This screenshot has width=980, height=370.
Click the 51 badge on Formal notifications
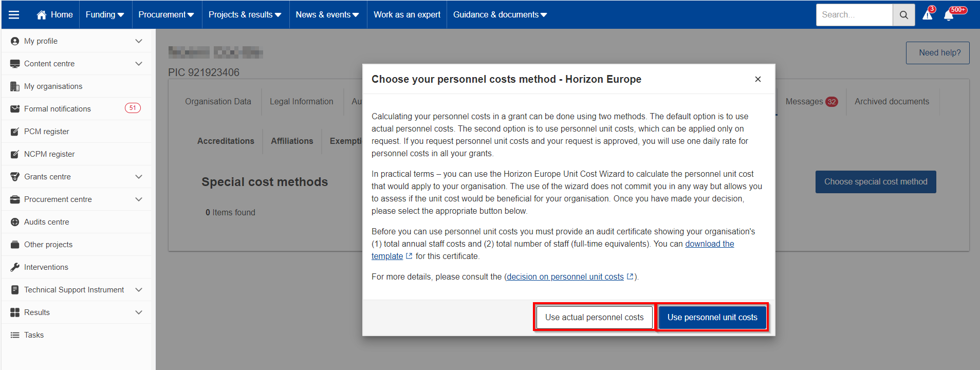[133, 108]
